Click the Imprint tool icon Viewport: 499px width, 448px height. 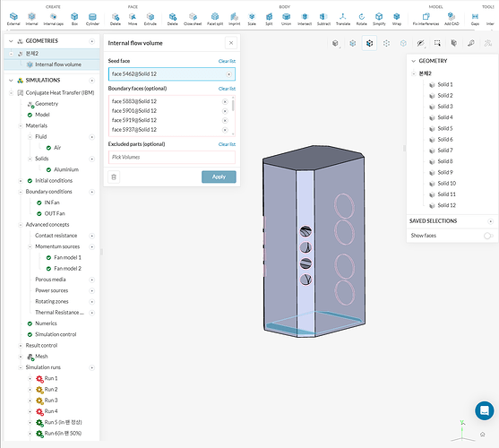tap(234, 19)
